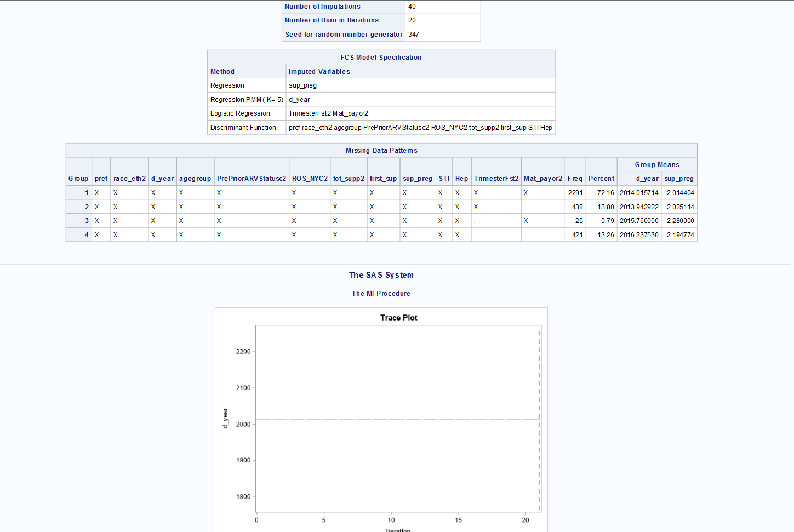
Task: Click the Percent column header
Action: tap(601, 178)
